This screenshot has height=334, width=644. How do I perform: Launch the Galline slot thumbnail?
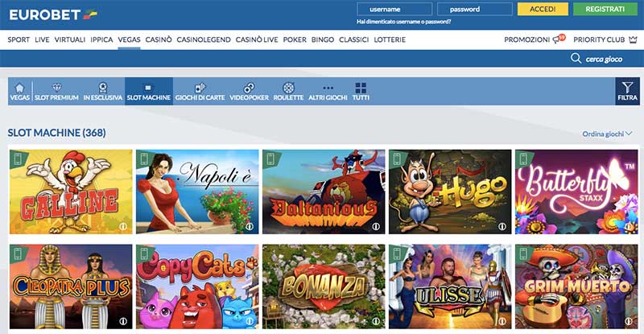[71, 192]
